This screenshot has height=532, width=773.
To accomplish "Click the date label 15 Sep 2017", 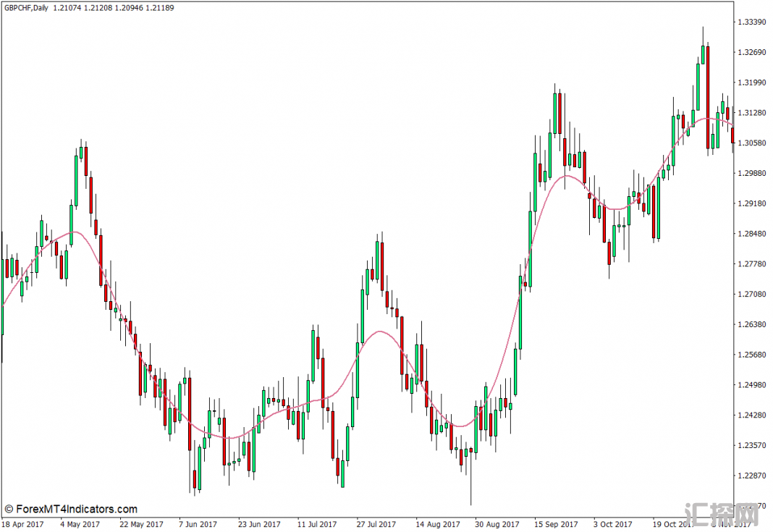I will coord(556,524).
